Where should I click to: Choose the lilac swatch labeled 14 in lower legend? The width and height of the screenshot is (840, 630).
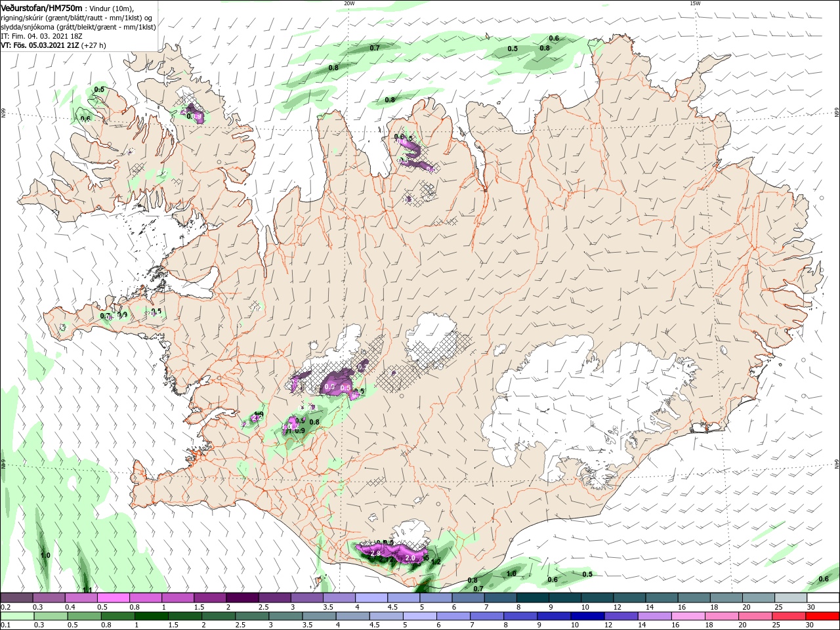(x=654, y=616)
